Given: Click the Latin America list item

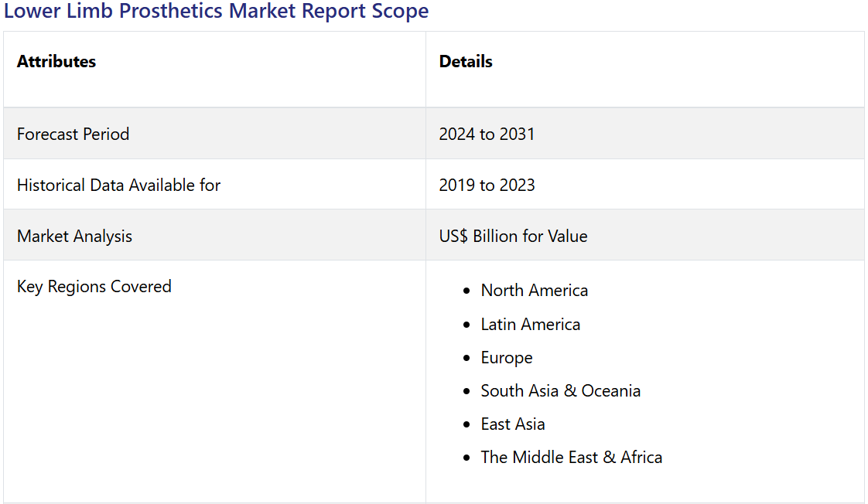Looking at the screenshot, I should (531, 324).
